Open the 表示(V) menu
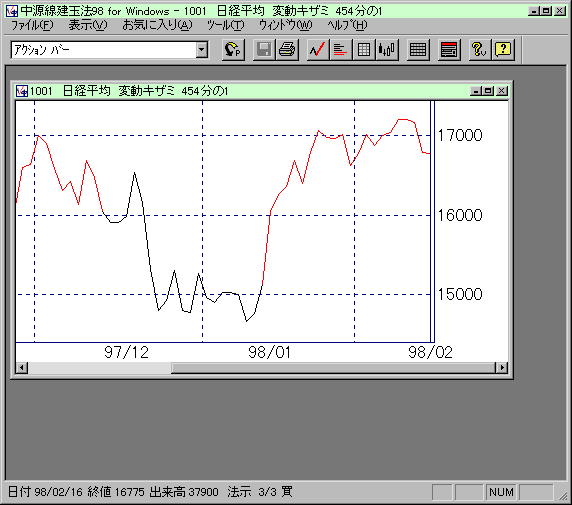The image size is (572, 505). pos(88,25)
